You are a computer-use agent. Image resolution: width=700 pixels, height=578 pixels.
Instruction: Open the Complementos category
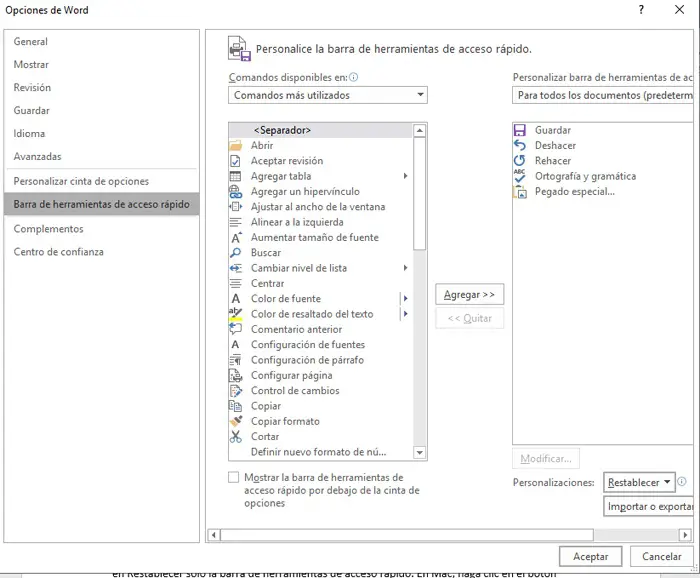(x=102, y=229)
